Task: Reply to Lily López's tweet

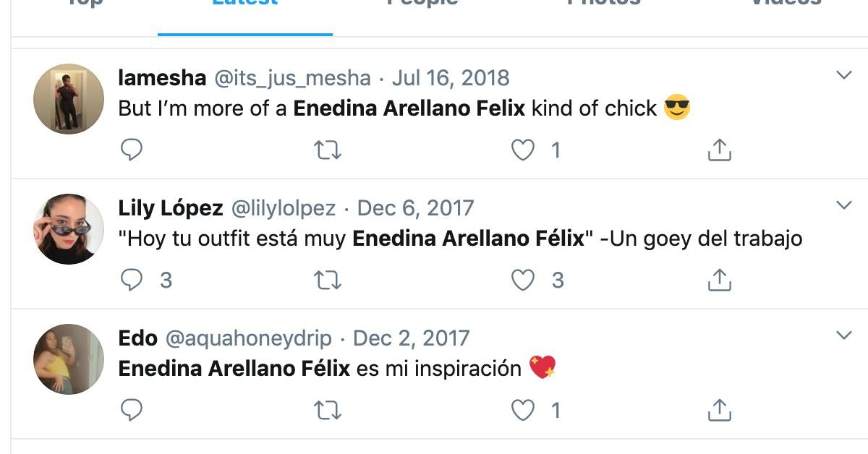Action: point(131,280)
